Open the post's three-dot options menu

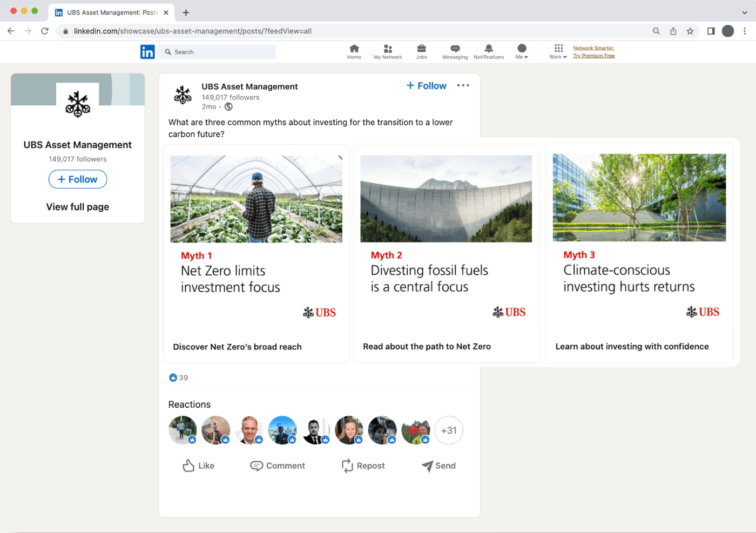[x=463, y=85]
